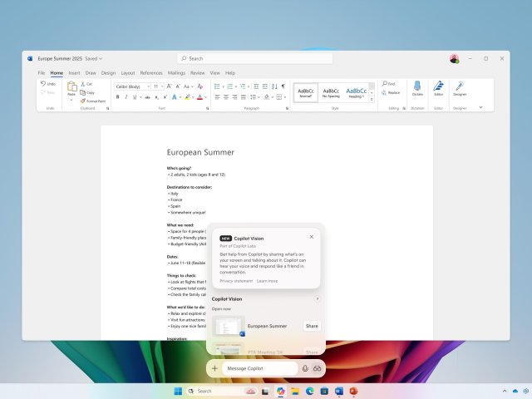Decrease paragraph indent
532x399 pixels.
[256, 86]
